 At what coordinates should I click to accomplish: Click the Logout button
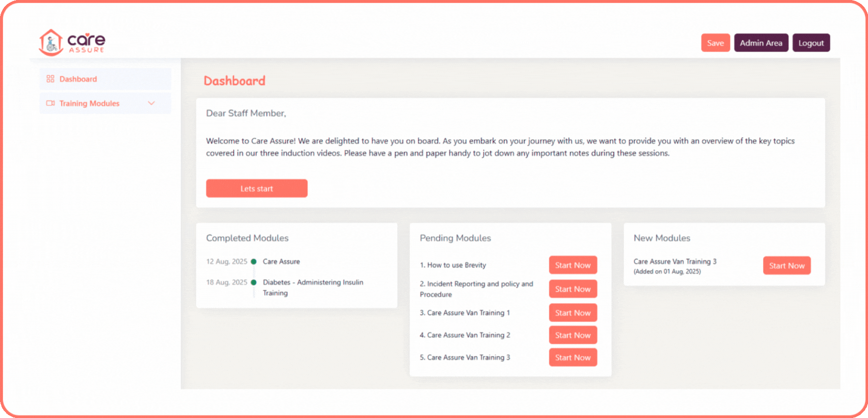point(811,43)
